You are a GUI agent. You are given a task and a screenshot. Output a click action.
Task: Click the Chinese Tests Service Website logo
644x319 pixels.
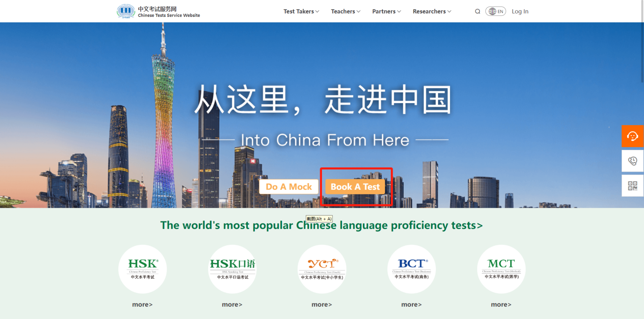click(158, 12)
